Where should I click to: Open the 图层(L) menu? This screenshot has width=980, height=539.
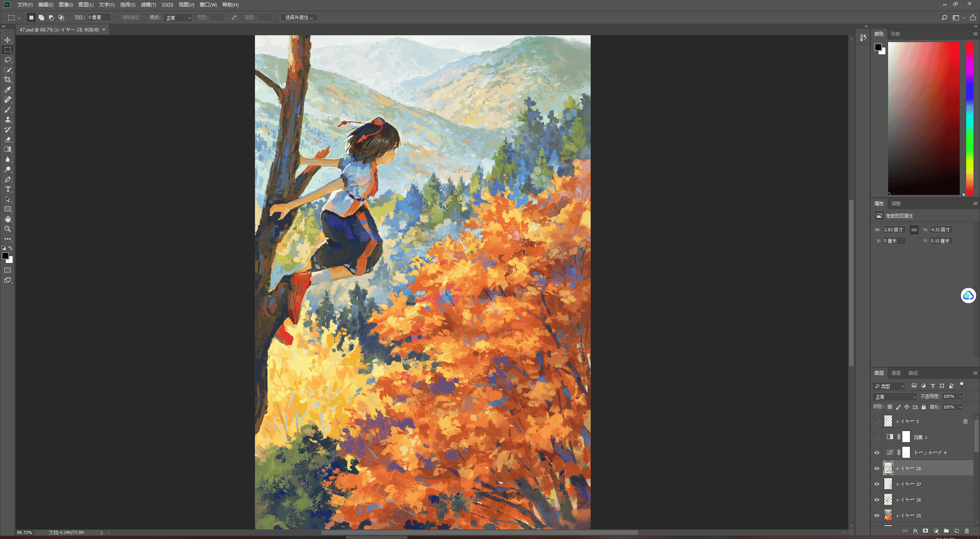tap(86, 5)
